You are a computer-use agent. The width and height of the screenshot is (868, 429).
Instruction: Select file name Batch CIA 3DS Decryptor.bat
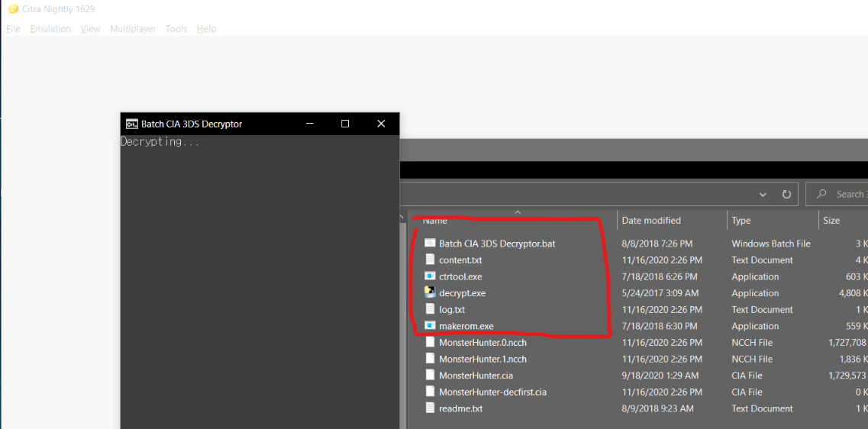497,243
